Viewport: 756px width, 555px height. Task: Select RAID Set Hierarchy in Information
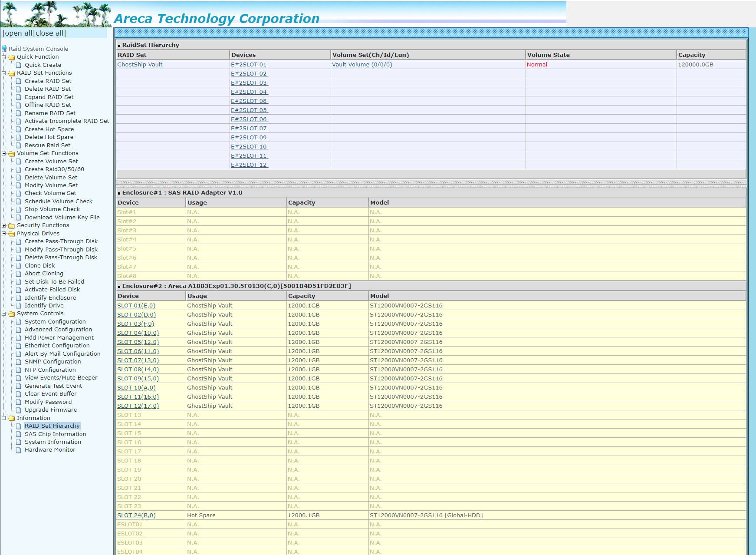tap(52, 426)
